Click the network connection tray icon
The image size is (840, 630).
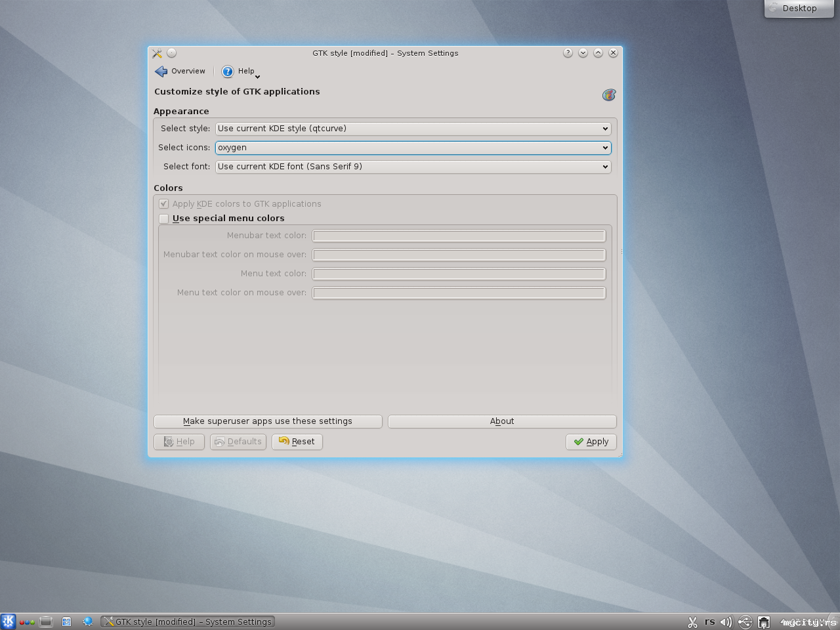764,622
